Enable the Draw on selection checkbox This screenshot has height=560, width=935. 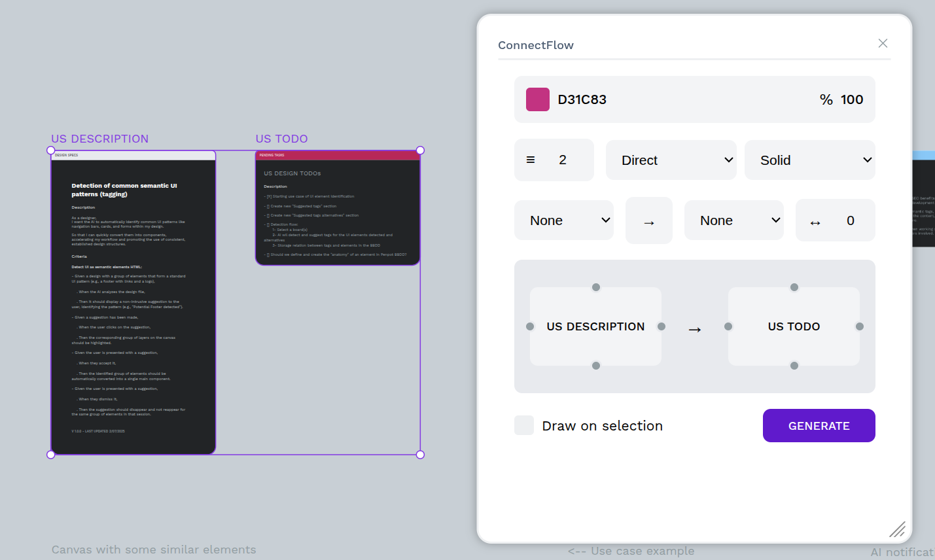pyautogui.click(x=524, y=425)
